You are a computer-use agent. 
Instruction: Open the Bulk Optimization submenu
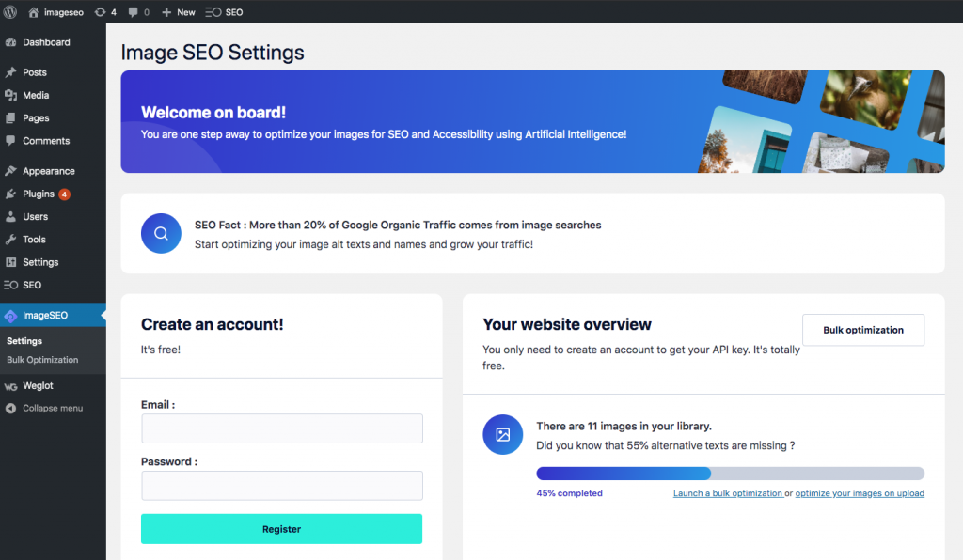point(42,360)
